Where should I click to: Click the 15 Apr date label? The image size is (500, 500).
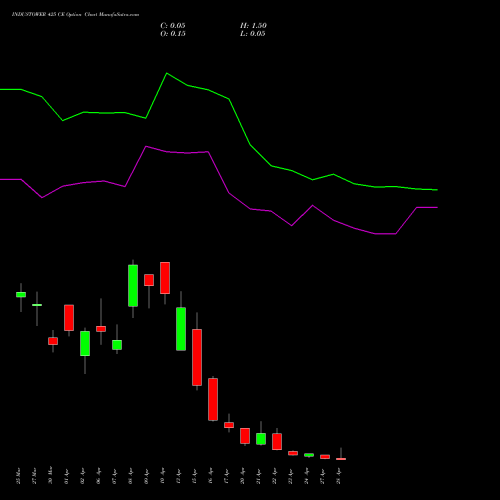(194, 476)
